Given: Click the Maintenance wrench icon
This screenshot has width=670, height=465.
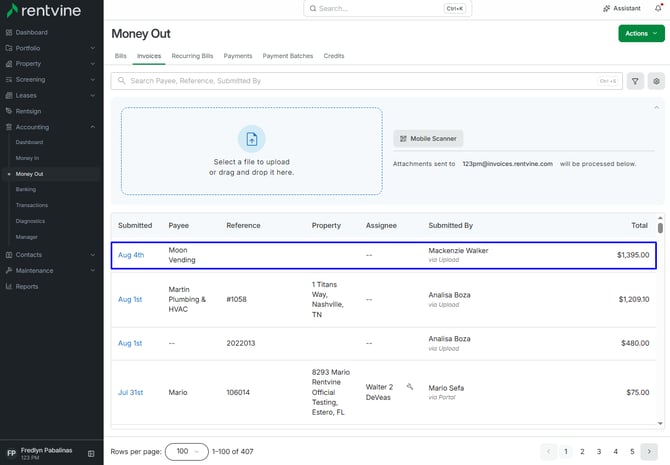Looking at the screenshot, I should 9,271.
